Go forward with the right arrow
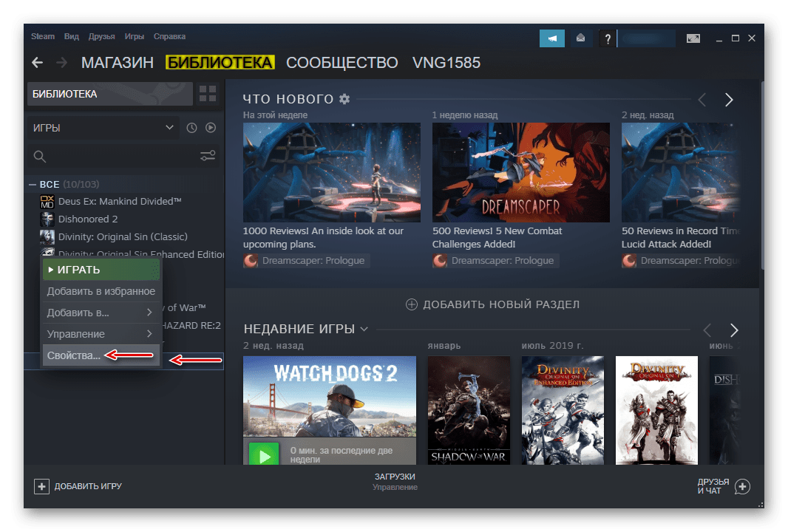The height and width of the screenshot is (532, 788). pyautogui.click(x=62, y=62)
